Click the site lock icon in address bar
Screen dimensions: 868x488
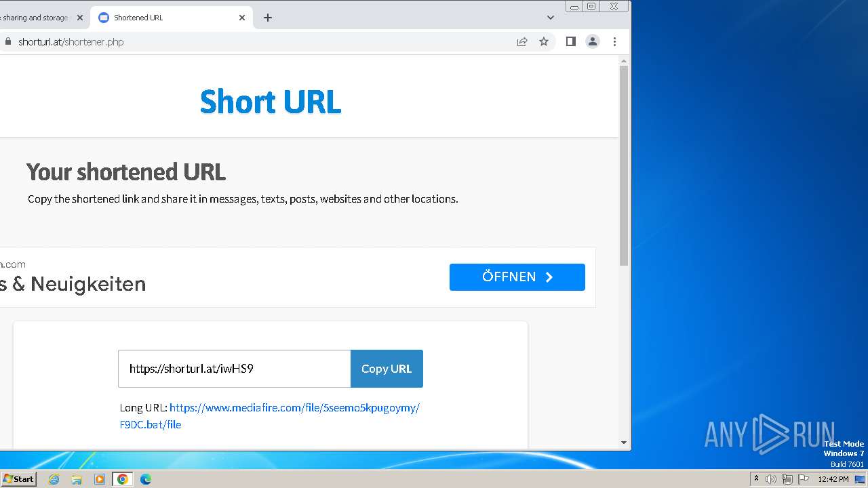click(x=8, y=41)
